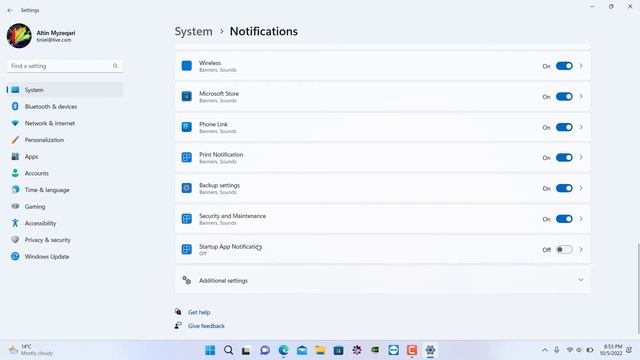Open Task View from the taskbar
This screenshot has height=360, width=640.
pyautogui.click(x=246, y=350)
